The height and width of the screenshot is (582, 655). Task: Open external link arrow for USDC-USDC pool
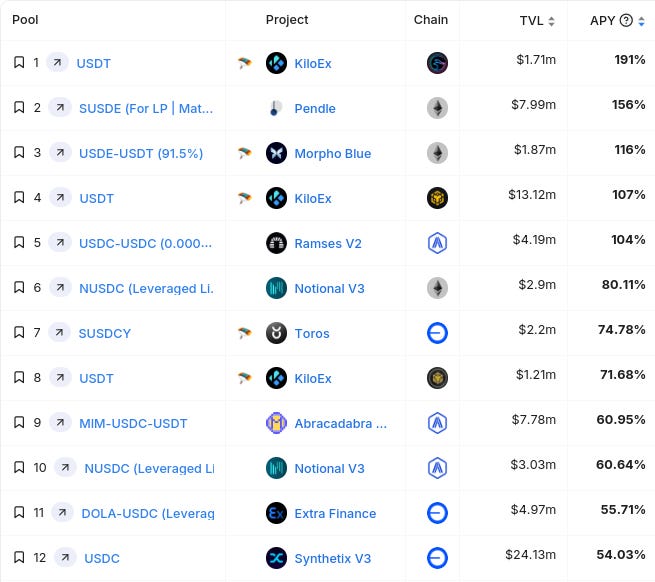coord(60,242)
